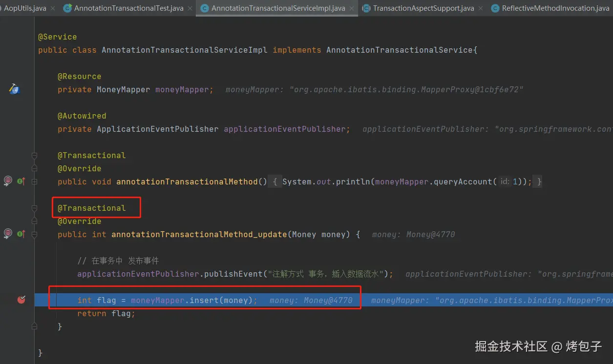Image resolution: width=613 pixels, height=364 pixels.
Task: Click println in the System.out statement
Action: pos(353,182)
